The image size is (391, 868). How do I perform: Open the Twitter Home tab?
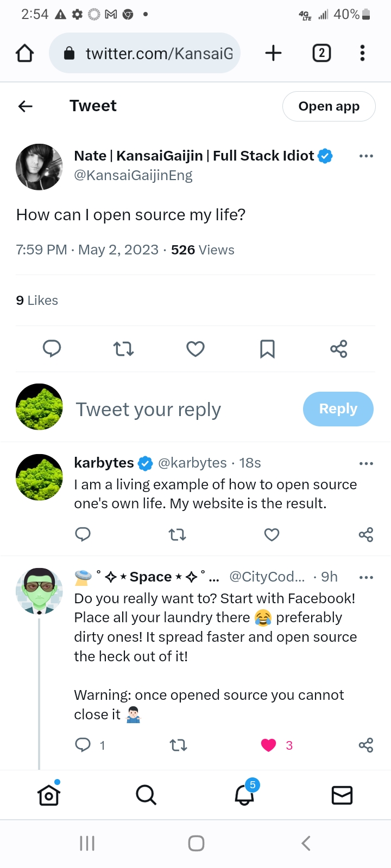(x=49, y=795)
